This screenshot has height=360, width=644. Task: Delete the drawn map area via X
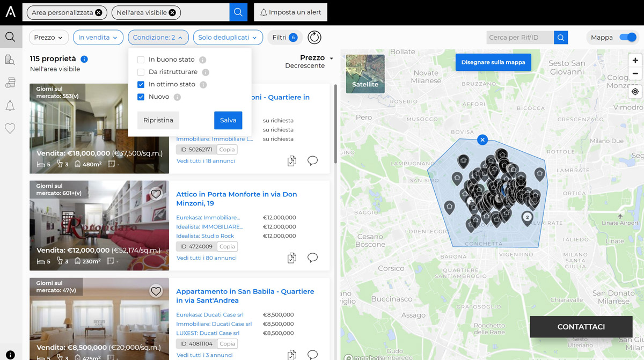pos(482,140)
